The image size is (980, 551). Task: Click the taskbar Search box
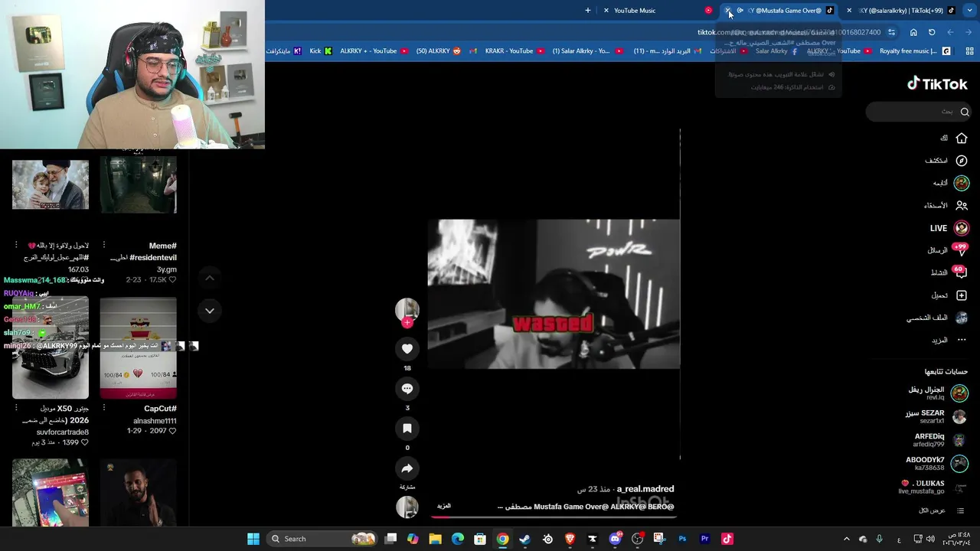[322, 539]
